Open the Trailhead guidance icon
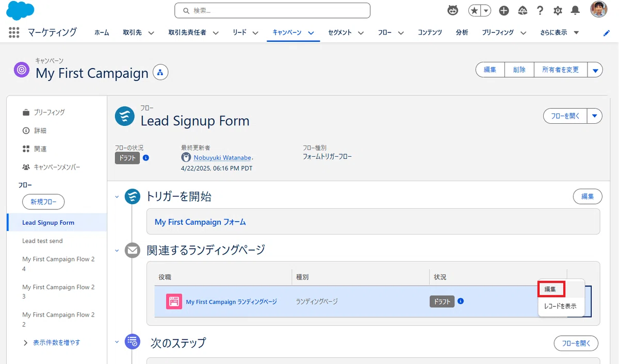The image size is (619, 364). (523, 10)
